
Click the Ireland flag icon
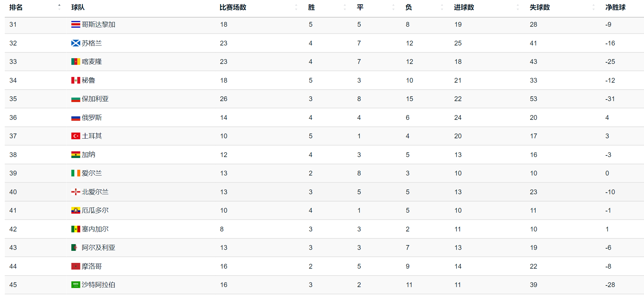point(76,173)
